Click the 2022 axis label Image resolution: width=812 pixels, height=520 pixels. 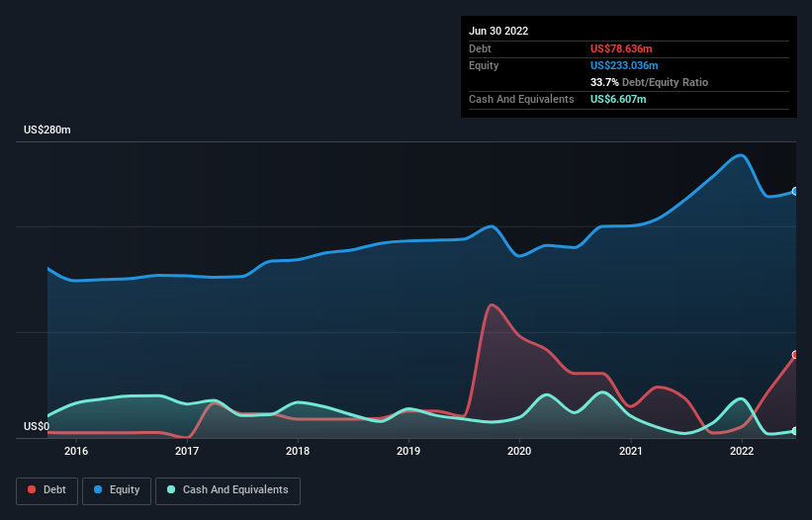coord(742,451)
